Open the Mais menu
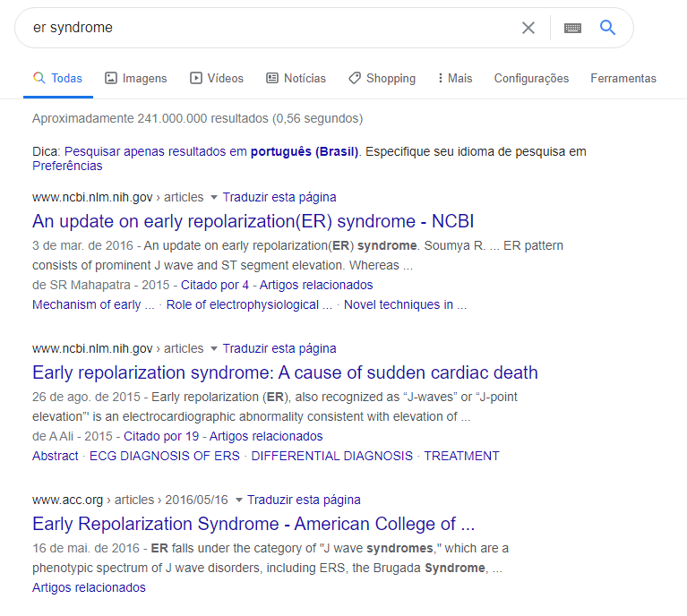 [x=455, y=78]
